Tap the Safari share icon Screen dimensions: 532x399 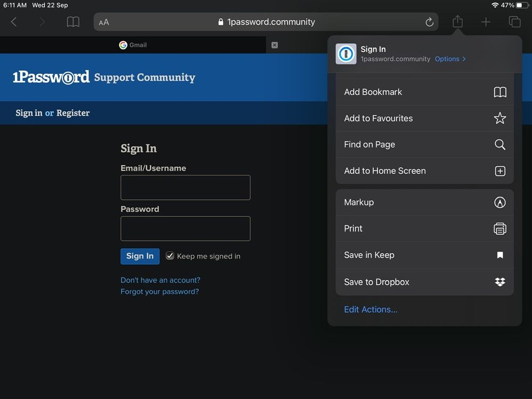pyautogui.click(x=457, y=22)
